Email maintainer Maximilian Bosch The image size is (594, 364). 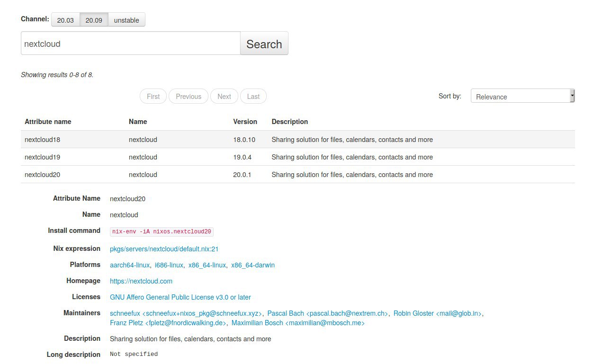coord(298,323)
